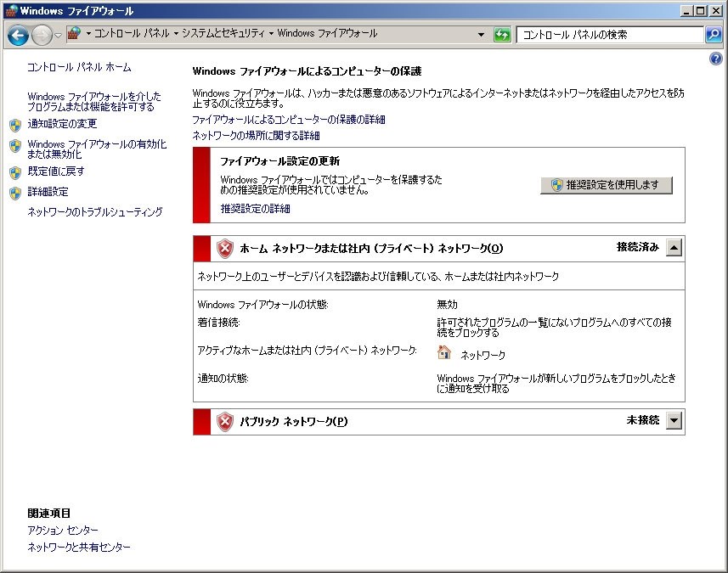Click the shield icon beside 通知設定の変更

[x=15, y=126]
